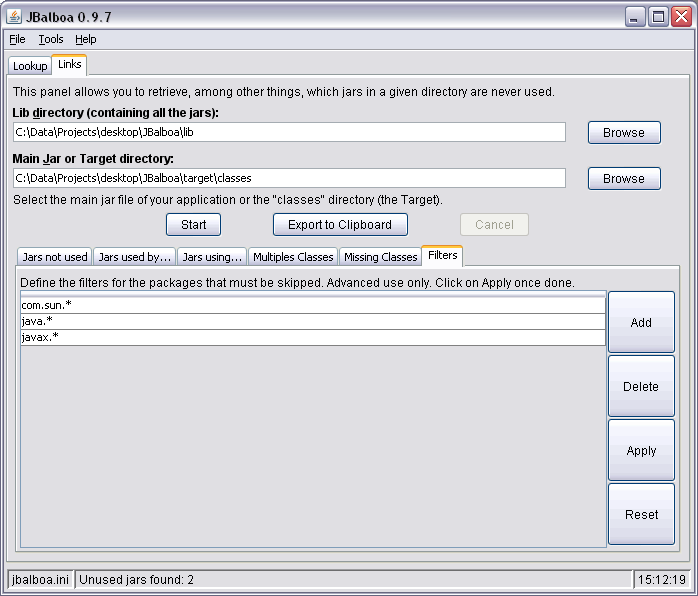Screen dimensions: 698x596
Task: Browse for the Main Jar or Target directory
Action: tap(624, 178)
